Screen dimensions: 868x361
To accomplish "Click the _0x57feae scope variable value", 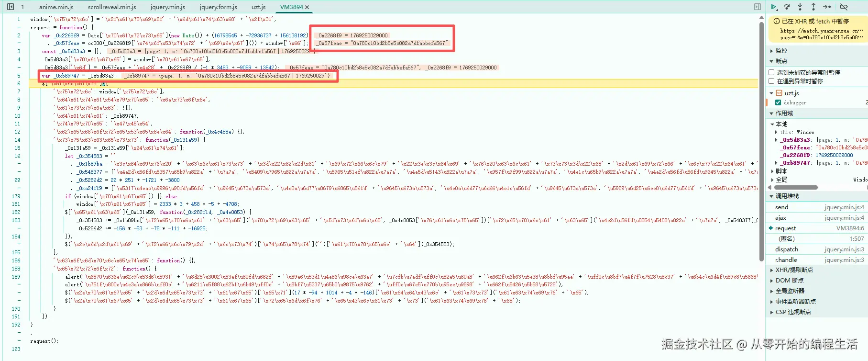I will (x=842, y=147).
